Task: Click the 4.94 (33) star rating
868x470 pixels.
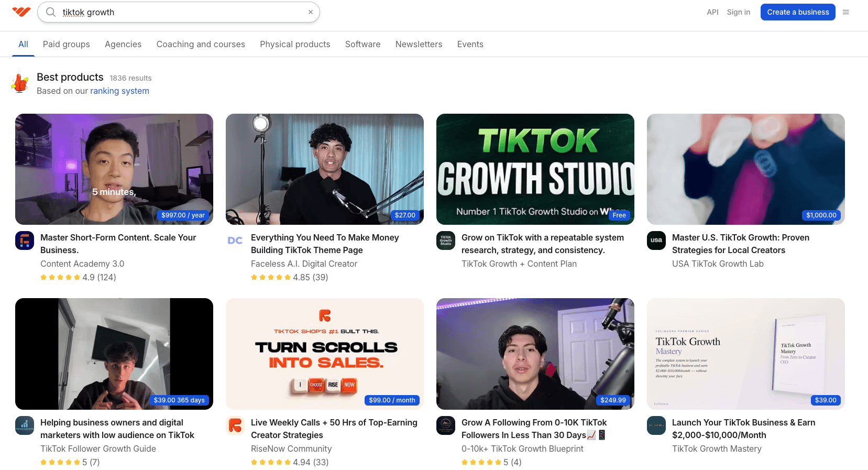Action: [x=290, y=462]
